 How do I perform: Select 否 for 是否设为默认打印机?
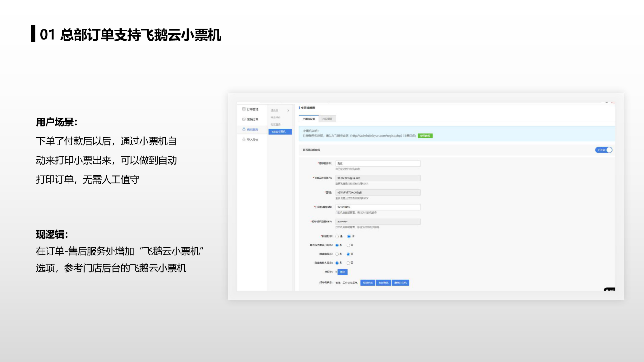pos(348,245)
